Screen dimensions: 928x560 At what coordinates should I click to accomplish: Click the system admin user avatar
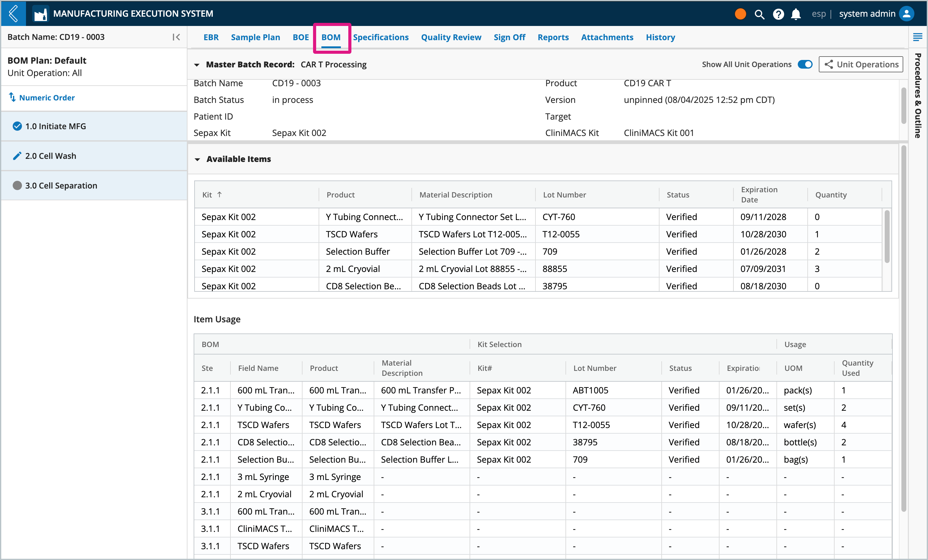coord(907,14)
